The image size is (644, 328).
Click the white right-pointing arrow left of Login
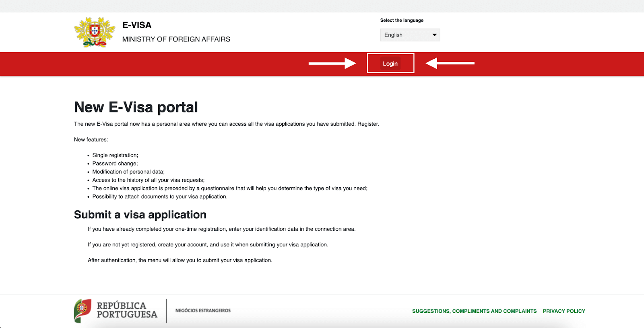coord(332,64)
